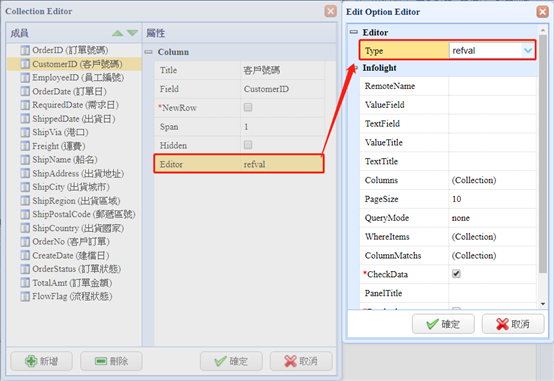Click the scrollbar down arrow

543,304
